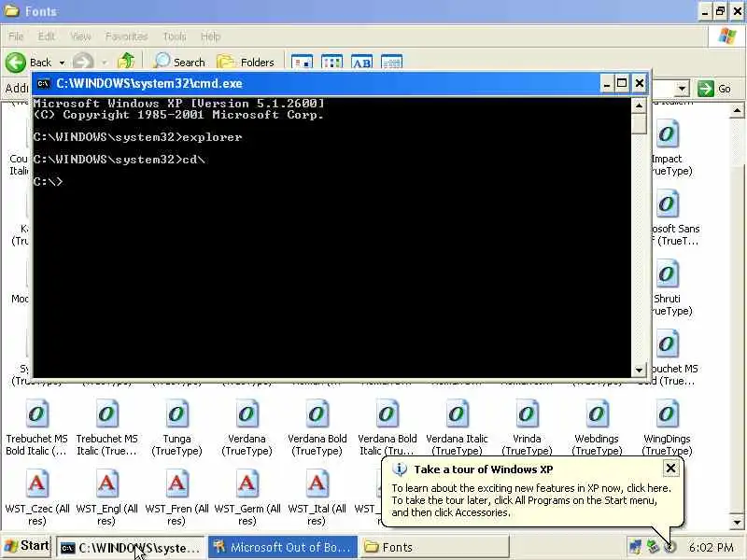This screenshot has height=560, width=747.
Task: Switch to Microsoft Out of Box taskbar button
Action: click(283, 548)
